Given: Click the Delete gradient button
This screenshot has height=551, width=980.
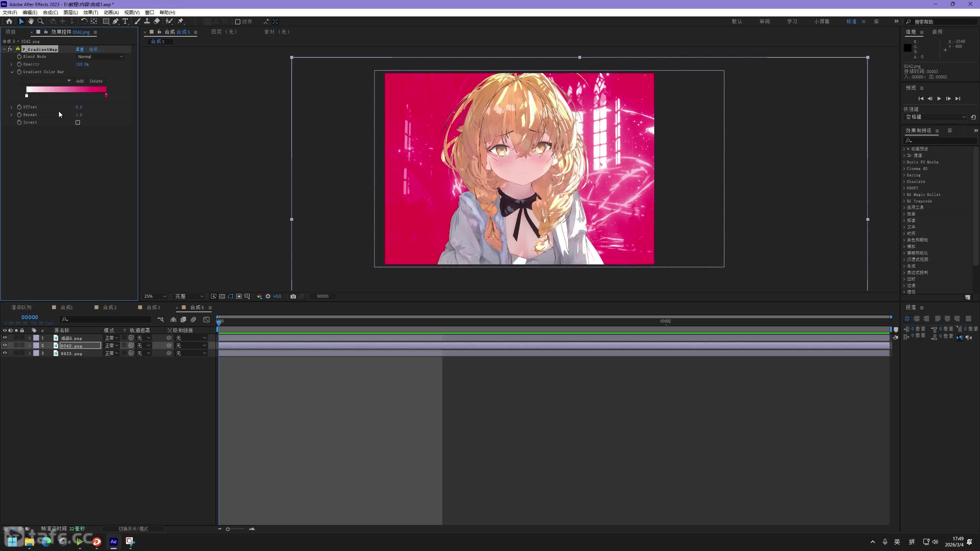Looking at the screenshot, I should click(96, 81).
